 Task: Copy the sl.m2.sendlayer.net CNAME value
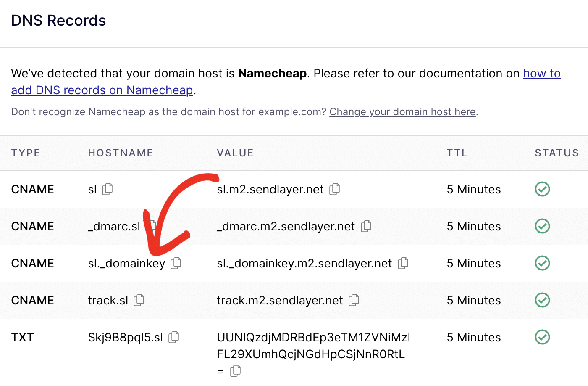(335, 190)
